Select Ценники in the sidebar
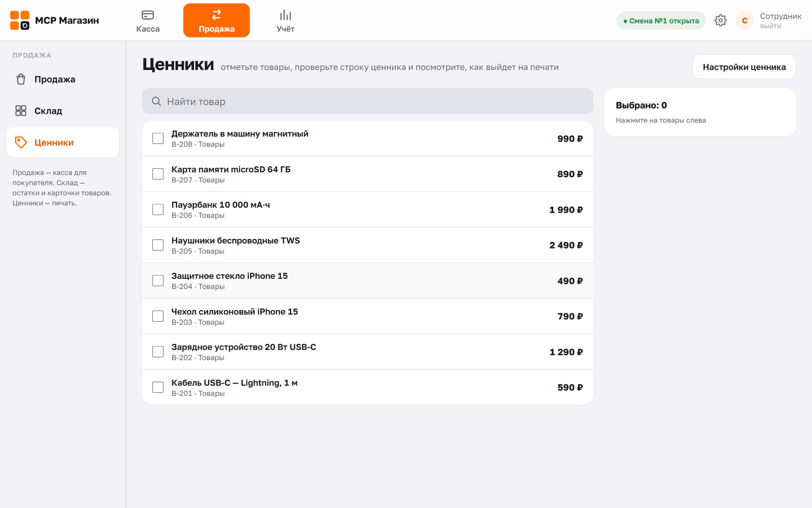This screenshot has height=508, width=812. click(63, 142)
